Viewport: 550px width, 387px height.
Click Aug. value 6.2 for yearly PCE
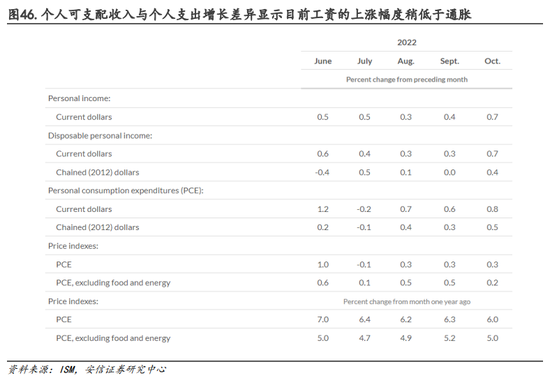pos(406,320)
